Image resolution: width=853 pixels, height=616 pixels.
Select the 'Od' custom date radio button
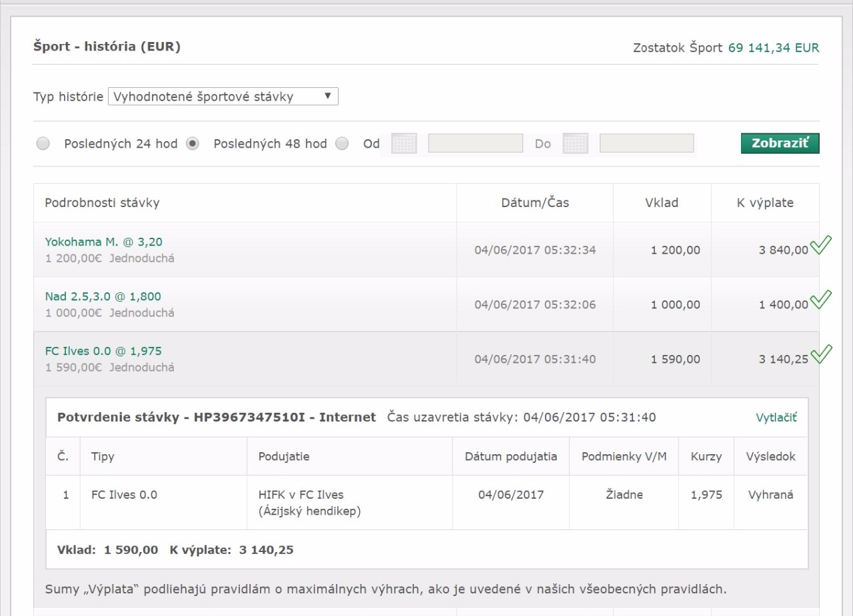pyautogui.click(x=342, y=144)
